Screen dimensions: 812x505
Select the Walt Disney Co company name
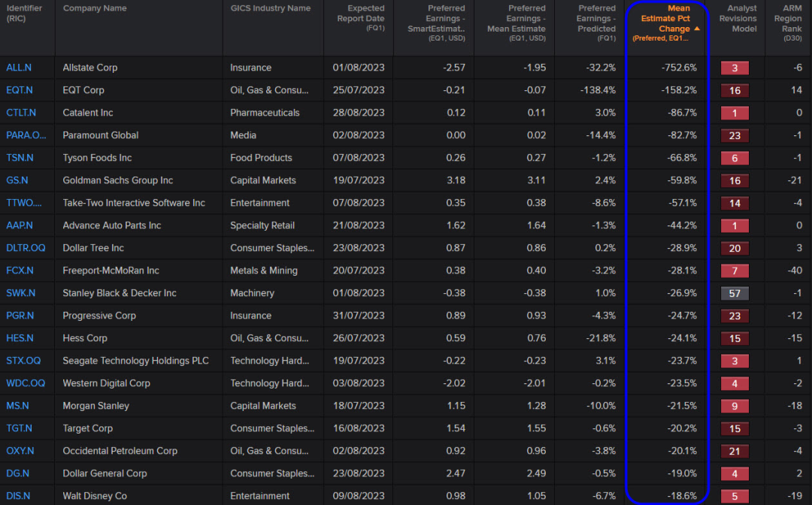coord(95,496)
